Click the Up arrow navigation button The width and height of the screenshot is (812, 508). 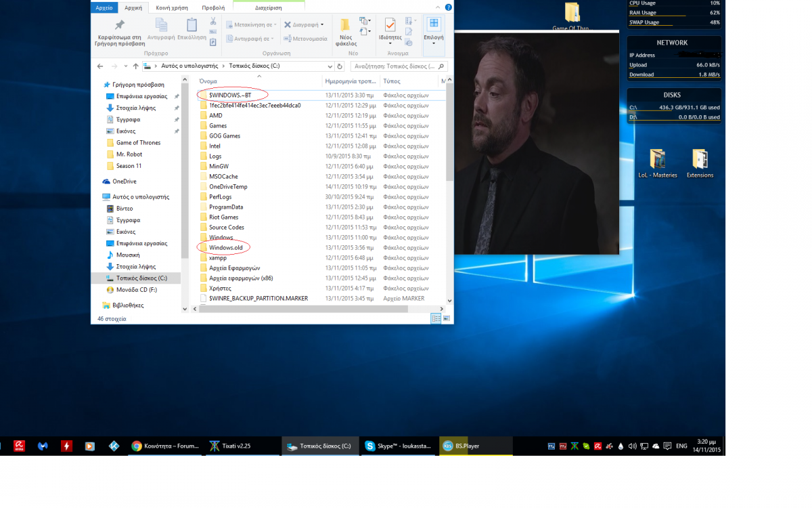click(x=135, y=66)
